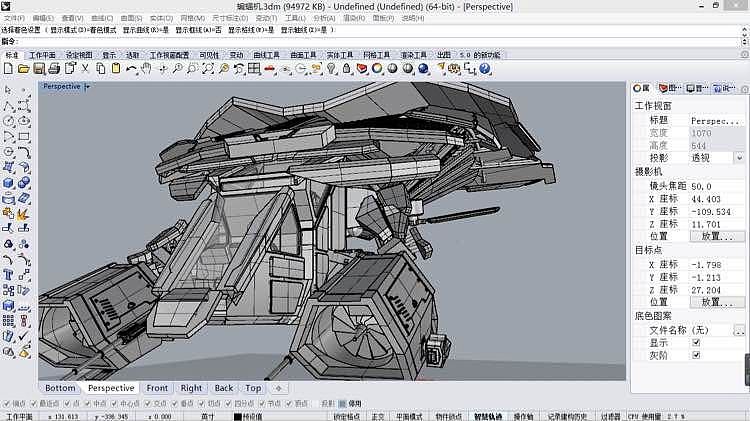Toggle the 显示 checkbox in 底色图案 section
The width and height of the screenshot is (750, 421).
[696, 343]
